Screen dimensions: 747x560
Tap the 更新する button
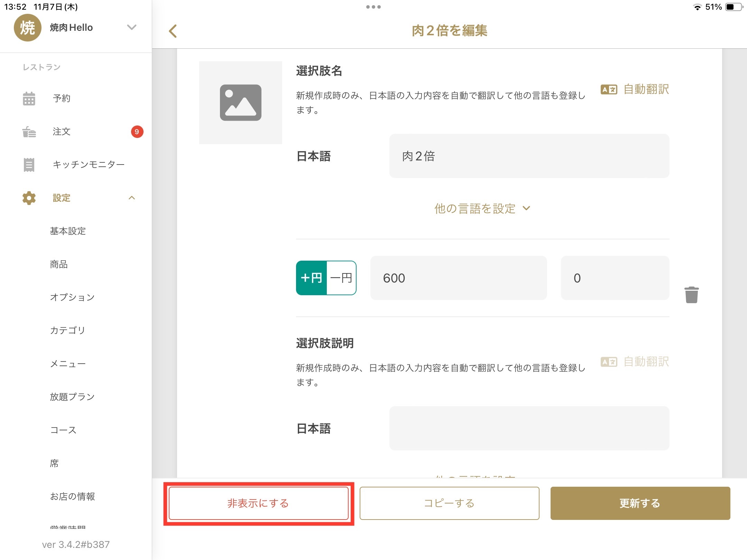pyautogui.click(x=640, y=503)
